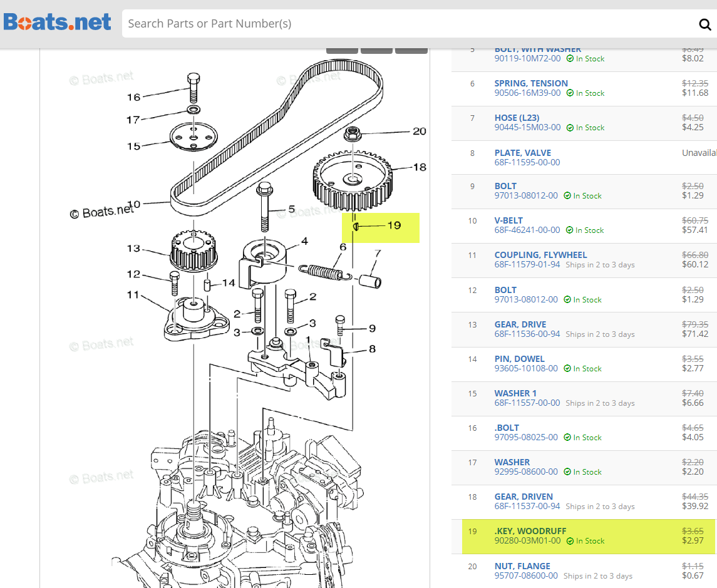Select the GEAR, DRIVEN part link
This screenshot has height=588, width=717.
524,496
